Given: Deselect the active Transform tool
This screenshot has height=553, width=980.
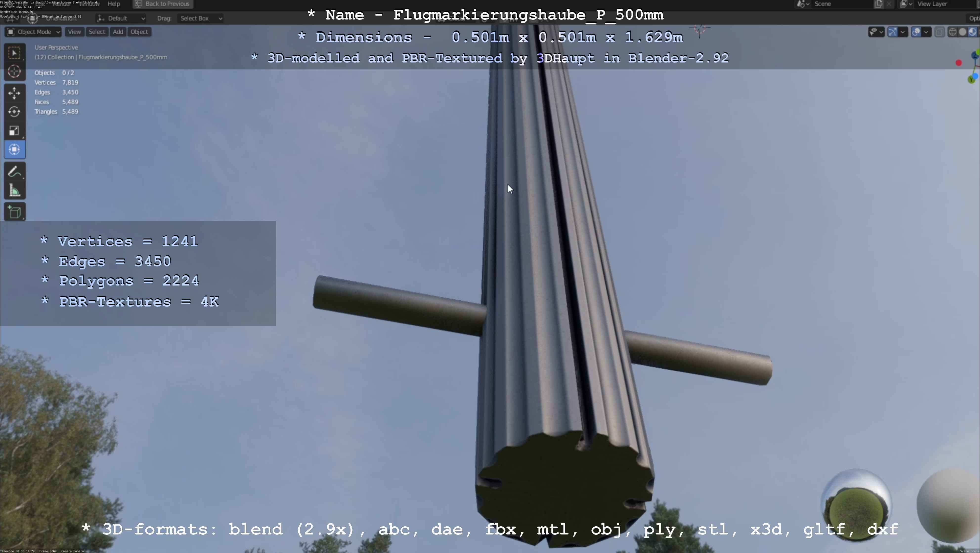Looking at the screenshot, I should point(14,149).
